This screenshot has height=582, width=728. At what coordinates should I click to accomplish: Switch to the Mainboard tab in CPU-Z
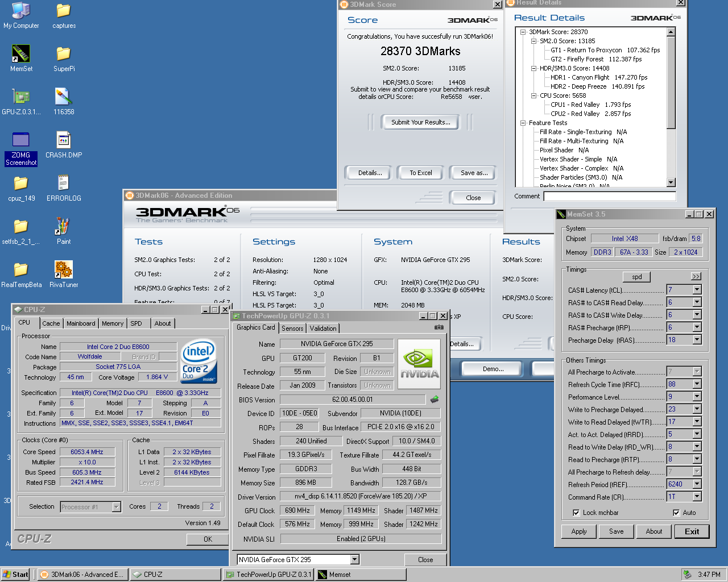pos(81,323)
